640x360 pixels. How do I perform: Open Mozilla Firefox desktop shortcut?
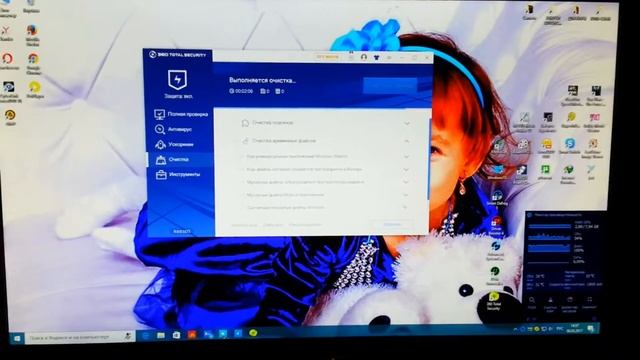pos(33,35)
